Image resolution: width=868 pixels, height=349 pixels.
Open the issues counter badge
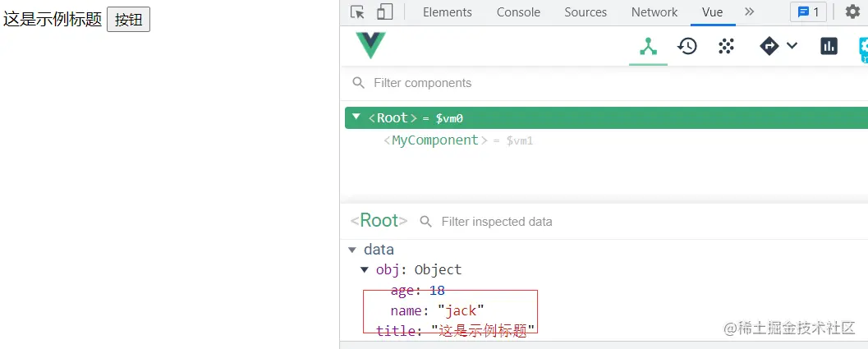pos(808,12)
